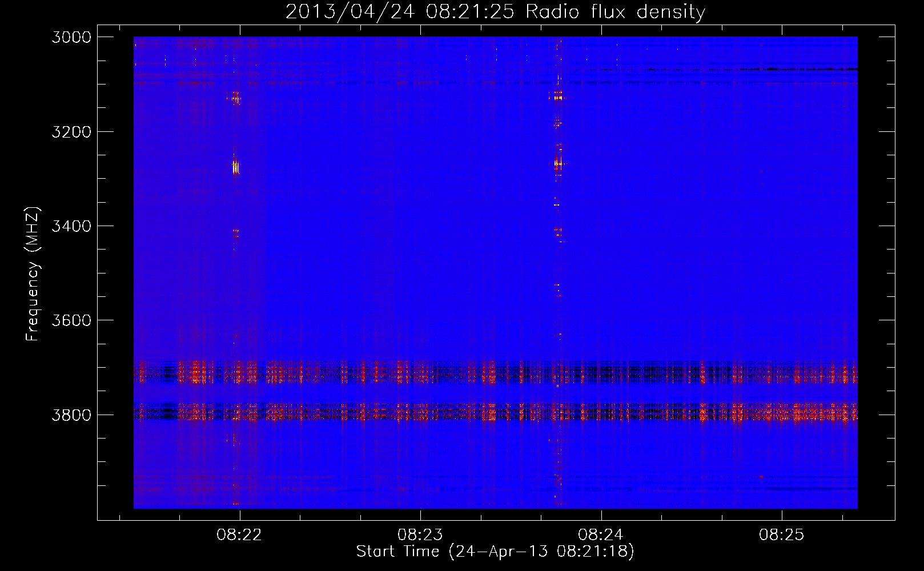
Task: Click the "Start Time (24-Apr-13 08:21:18)" label
Action: 495,552
